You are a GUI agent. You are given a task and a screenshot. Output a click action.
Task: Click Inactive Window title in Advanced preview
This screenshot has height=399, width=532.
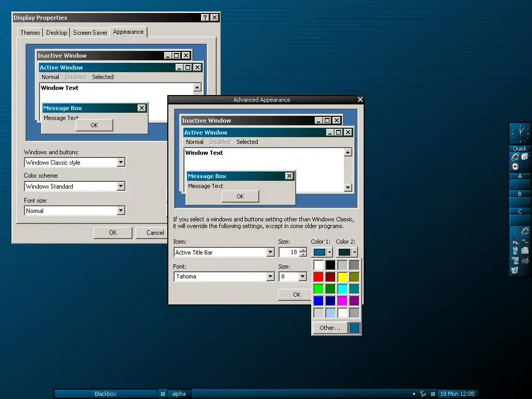(x=206, y=121)
